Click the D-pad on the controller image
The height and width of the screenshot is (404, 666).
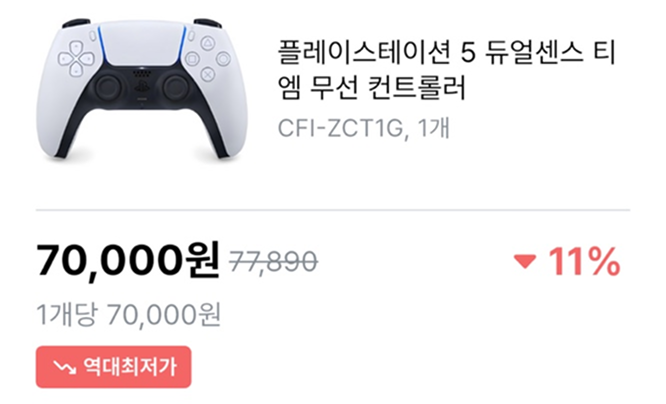76,59
